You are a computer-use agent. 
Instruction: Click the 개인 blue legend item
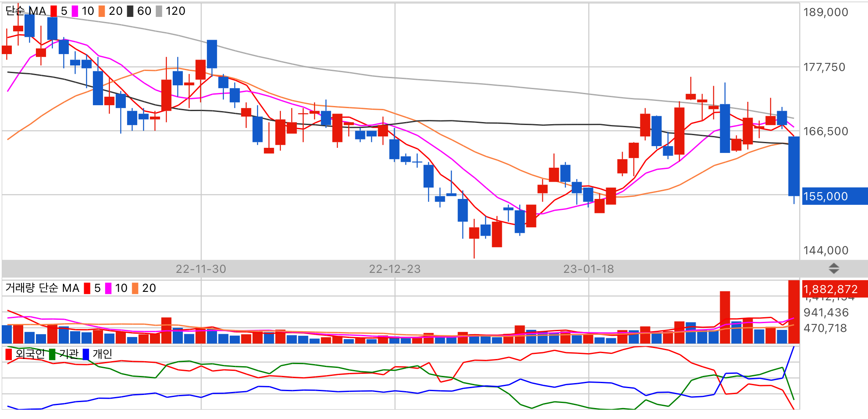[x=98, y=354]
